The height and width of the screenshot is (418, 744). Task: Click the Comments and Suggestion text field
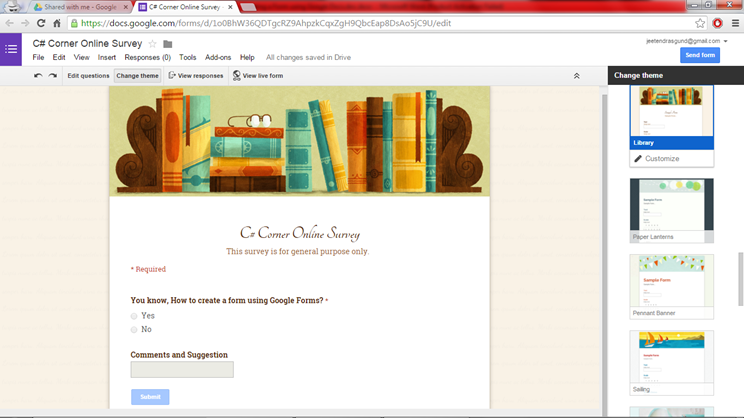[182, 370]
